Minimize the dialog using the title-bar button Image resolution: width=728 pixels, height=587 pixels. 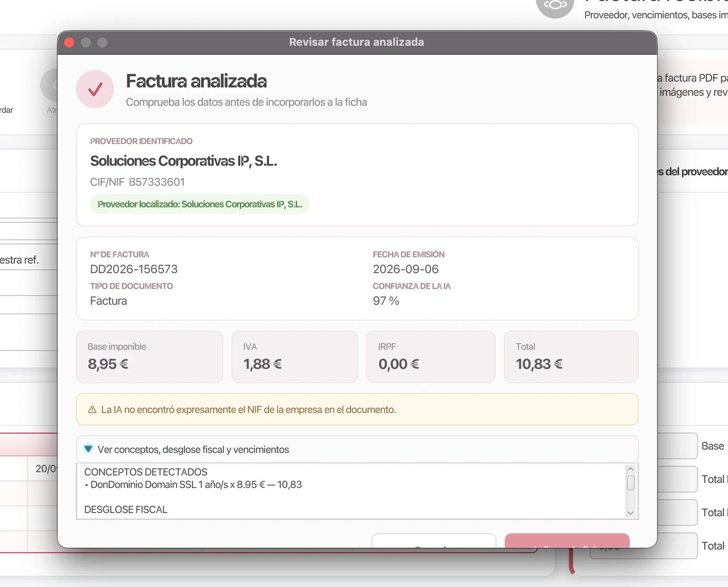point(86,43)
